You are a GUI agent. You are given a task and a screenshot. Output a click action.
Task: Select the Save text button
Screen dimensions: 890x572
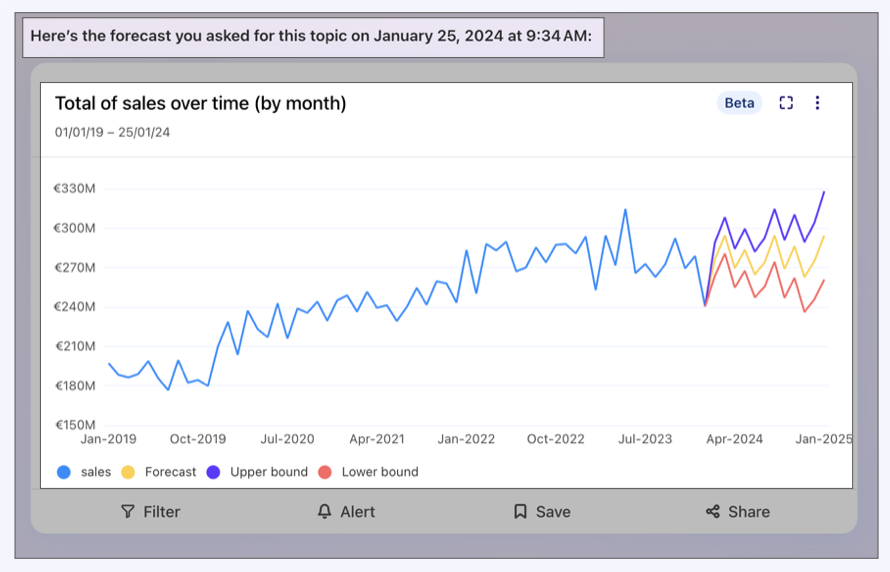coord(553,512)
